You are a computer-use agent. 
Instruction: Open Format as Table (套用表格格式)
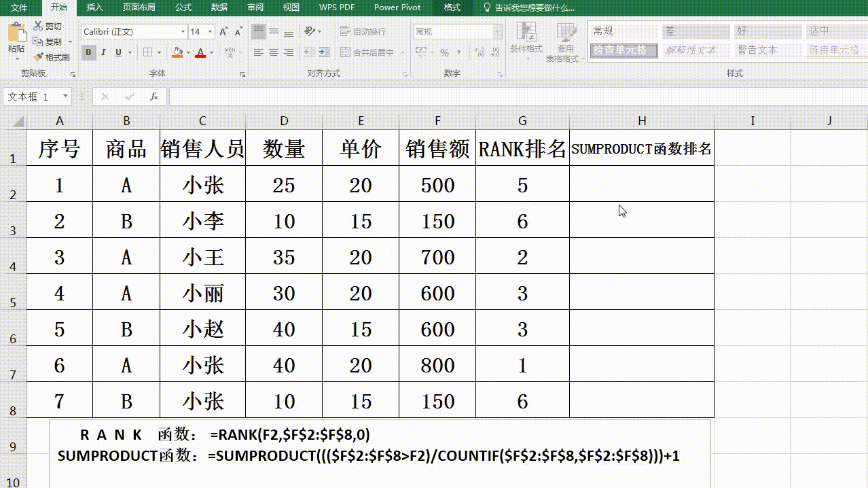click(x=565, y=43)
